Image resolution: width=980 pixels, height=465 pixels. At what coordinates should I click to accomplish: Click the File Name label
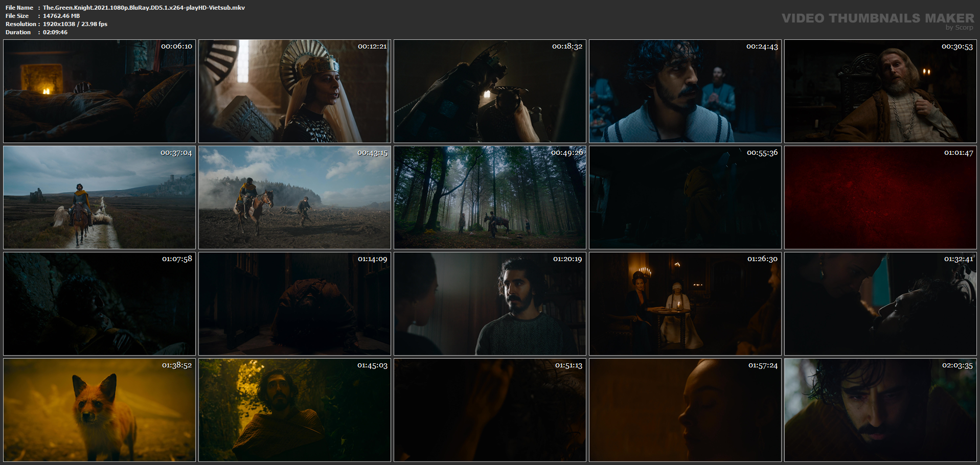[x=19, y=8]
